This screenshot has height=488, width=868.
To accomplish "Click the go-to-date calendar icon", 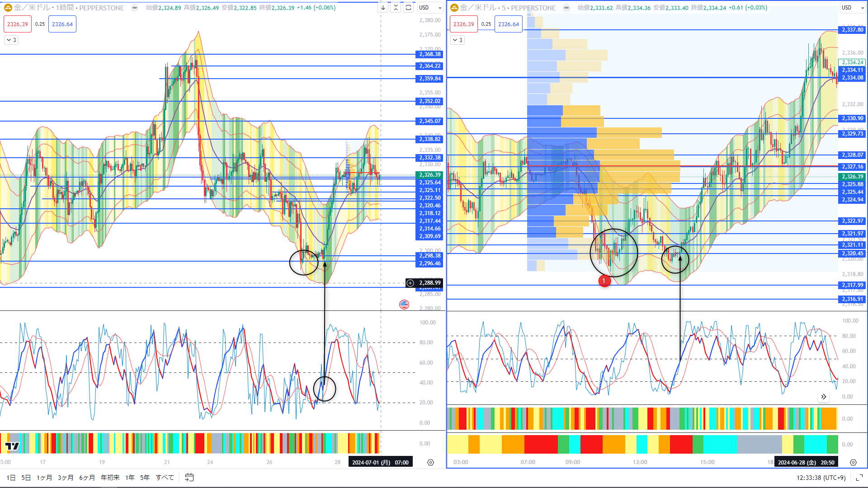I will 189,477.
